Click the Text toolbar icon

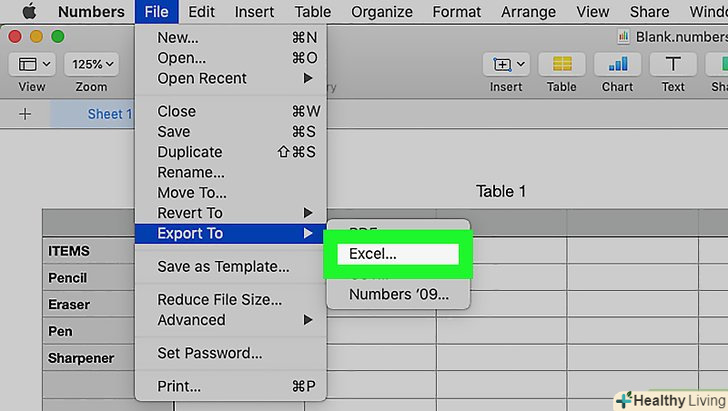[x=673, y=65]
